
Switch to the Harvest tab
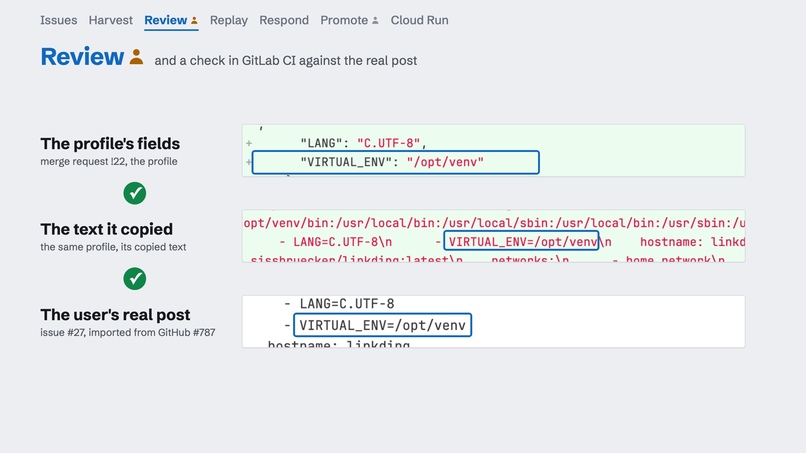[x=111, y=20]
